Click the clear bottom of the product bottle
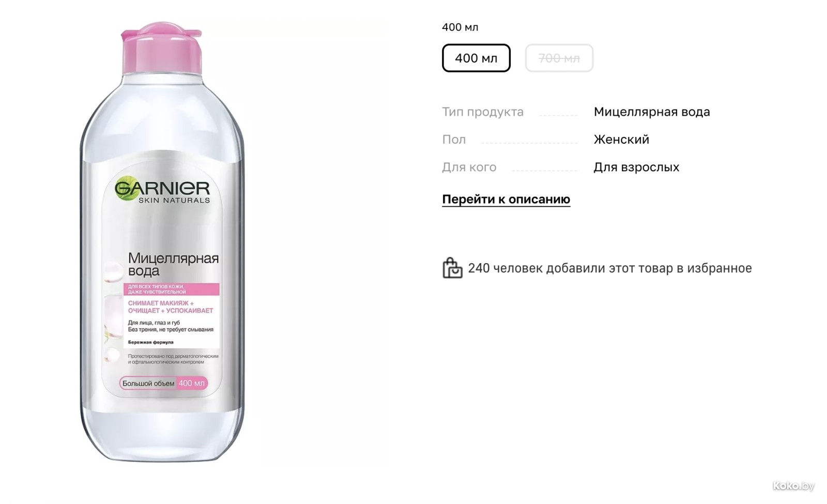 click(x=163, y=434)
